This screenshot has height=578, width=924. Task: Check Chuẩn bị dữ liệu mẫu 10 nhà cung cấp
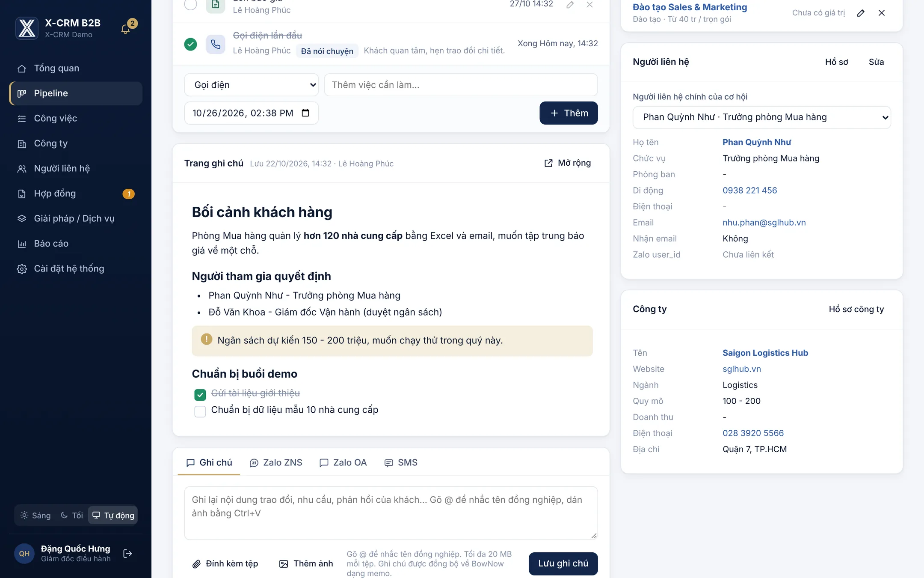point(200,411)
